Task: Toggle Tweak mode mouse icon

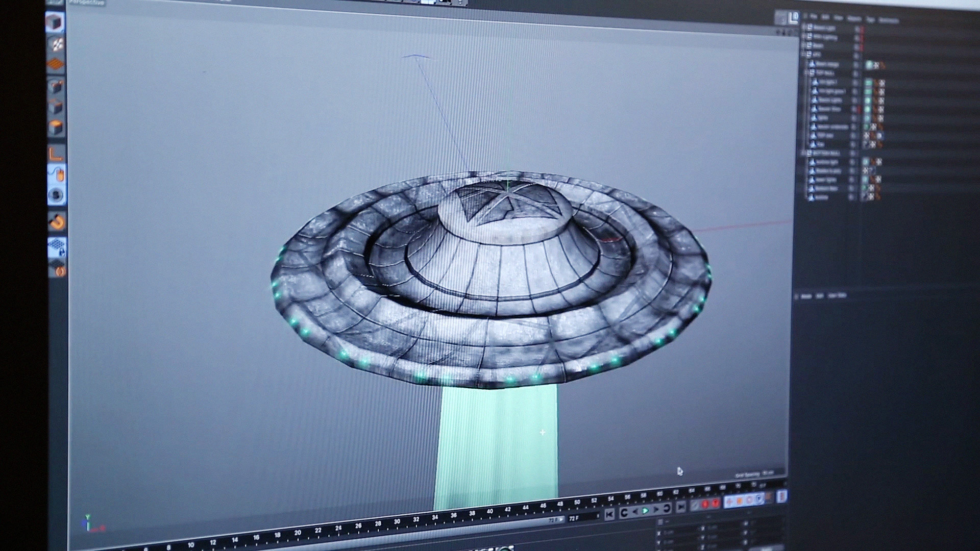Action: tap(57, 174)
